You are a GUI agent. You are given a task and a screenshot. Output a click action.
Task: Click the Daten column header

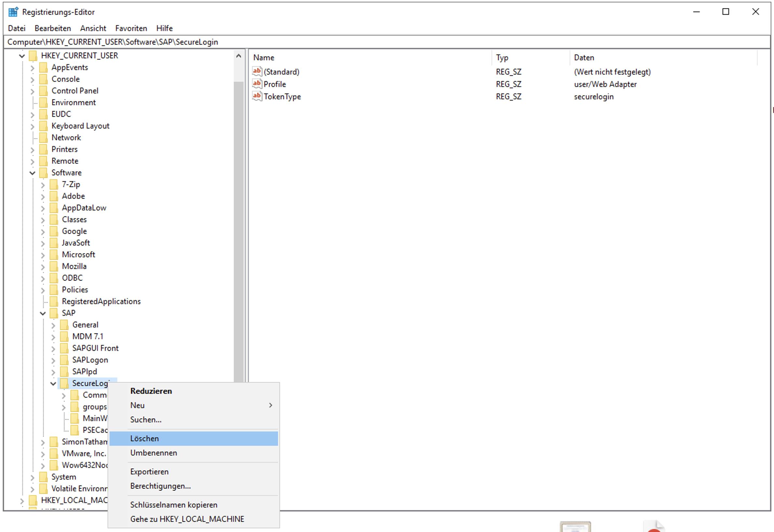[x=584, y=57]
